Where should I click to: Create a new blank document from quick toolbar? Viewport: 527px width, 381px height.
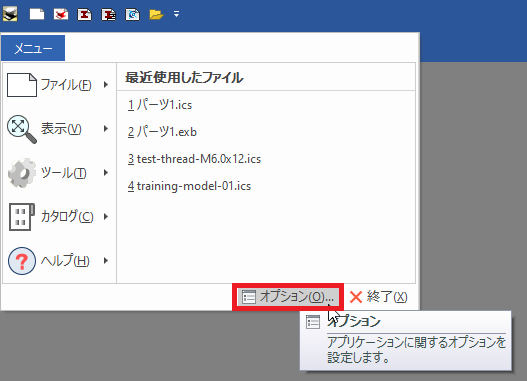tap(37, 14)
